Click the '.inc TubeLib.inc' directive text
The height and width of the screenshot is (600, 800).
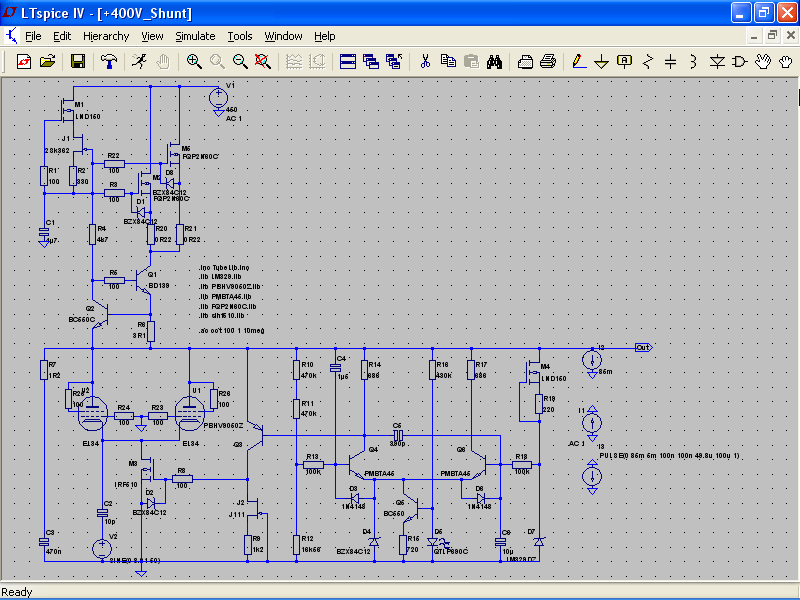224,267
